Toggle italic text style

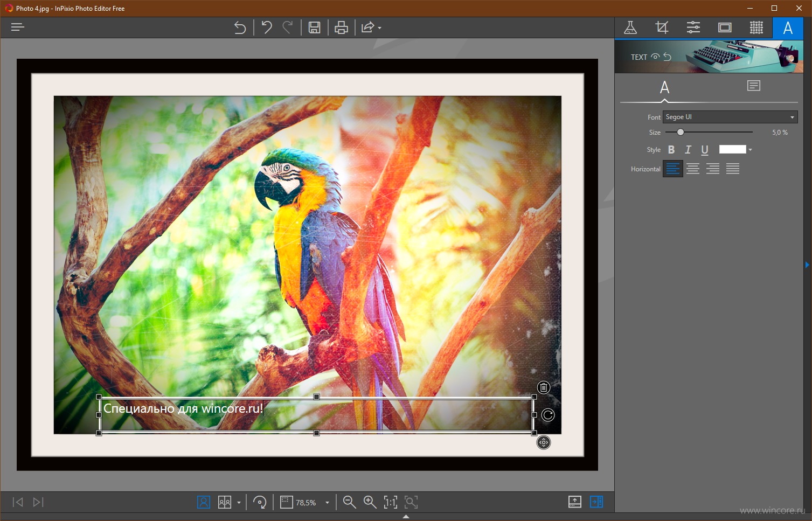[x=688, y=150]
